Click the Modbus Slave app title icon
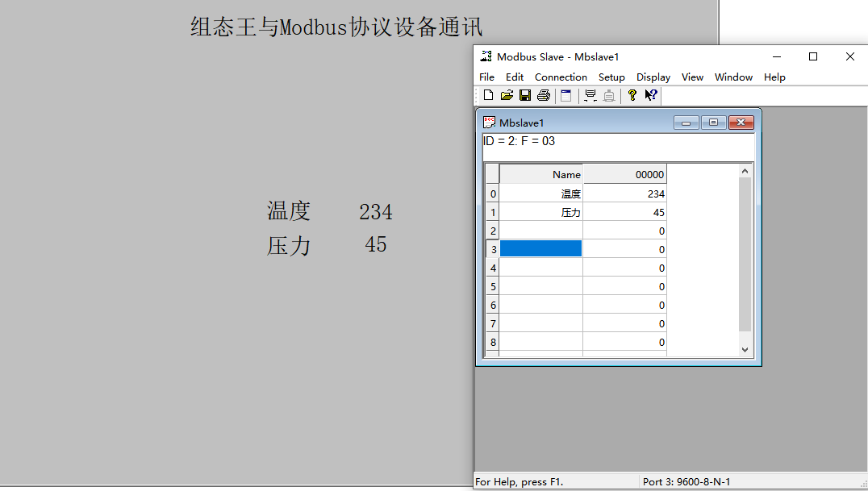868x491 pixels. (x=486, y=56)
